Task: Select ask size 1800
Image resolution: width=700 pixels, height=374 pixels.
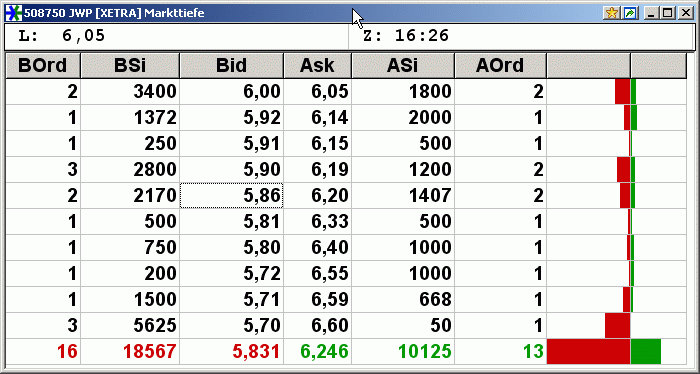Action: coord(403,92)
